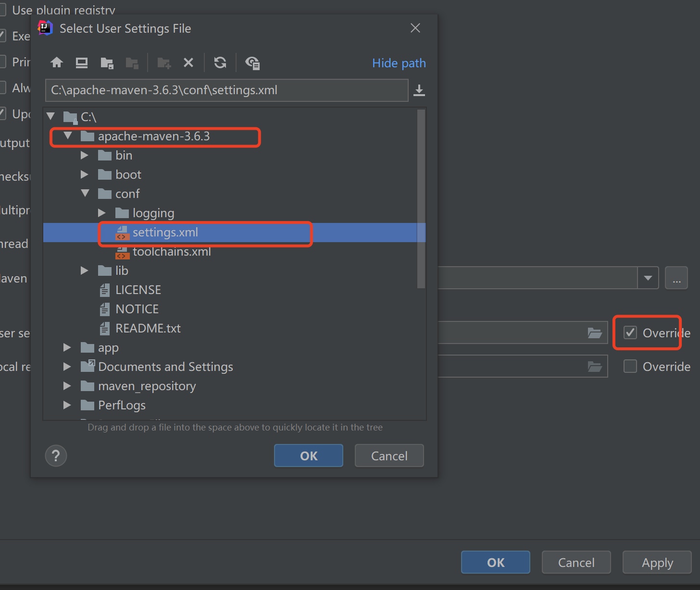Go to Project directory icon
The width and height of the screenshot is (700, 590).
pos(107,63)
